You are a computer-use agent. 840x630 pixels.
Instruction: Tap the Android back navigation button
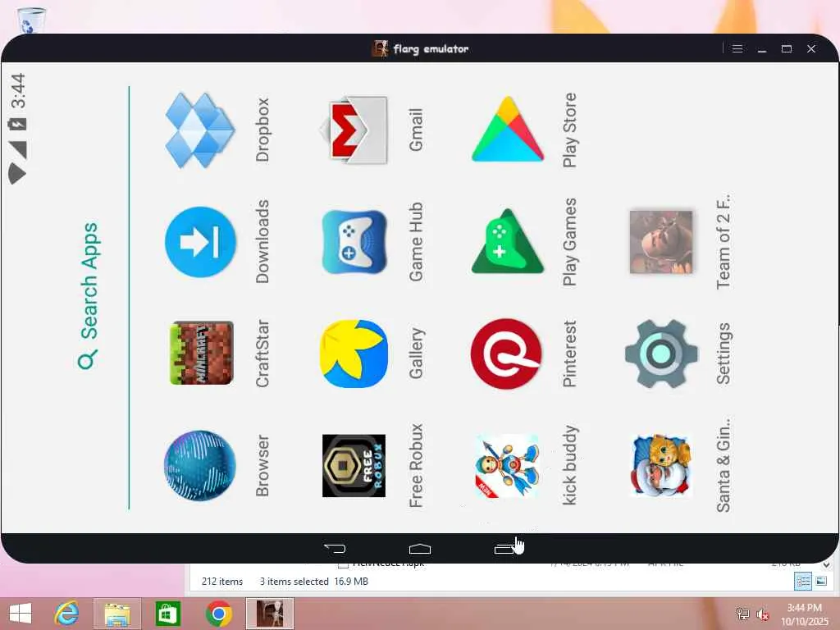tap(335, 549)
